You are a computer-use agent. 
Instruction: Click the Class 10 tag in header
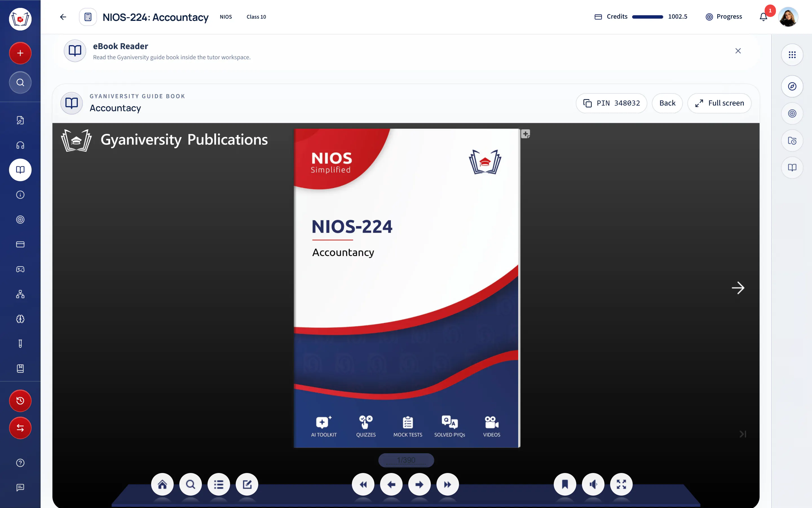(x=256, y=17)
